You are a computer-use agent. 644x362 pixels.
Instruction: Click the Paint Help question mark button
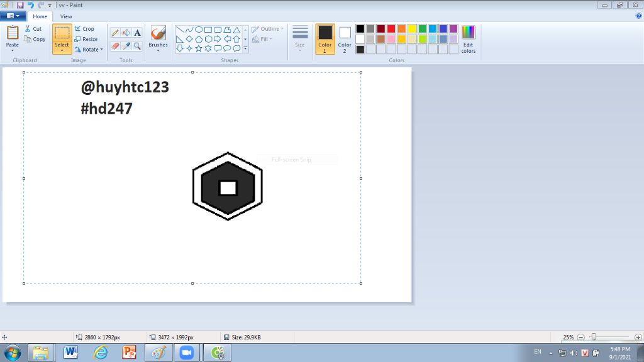(639, 16)
